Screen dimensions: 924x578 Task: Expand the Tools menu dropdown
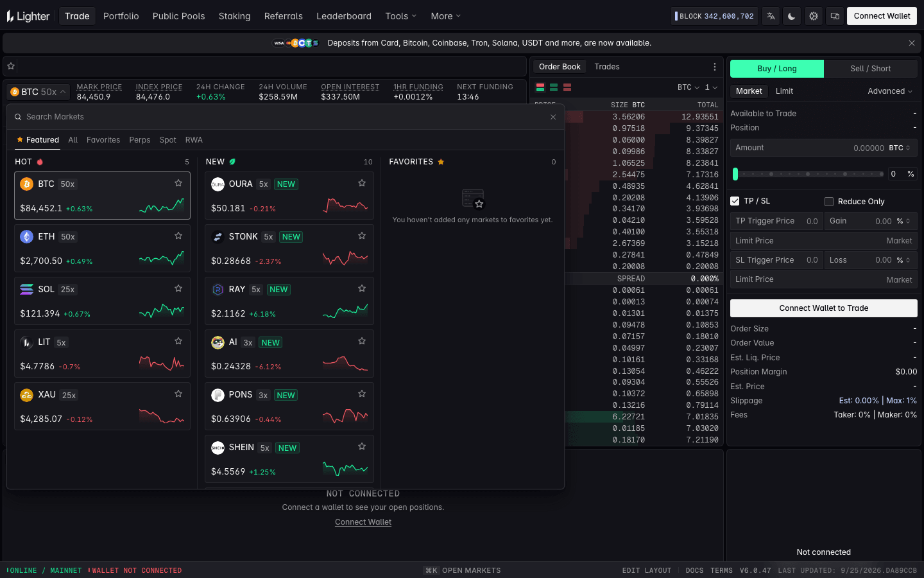pos(401,16)
